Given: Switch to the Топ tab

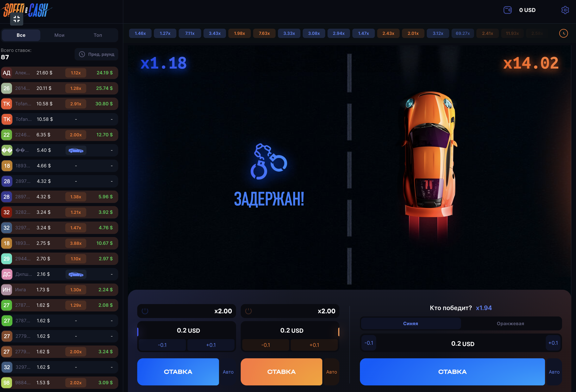Looking at the screenshot, I should pyautogui.click(x=98, y=35).
